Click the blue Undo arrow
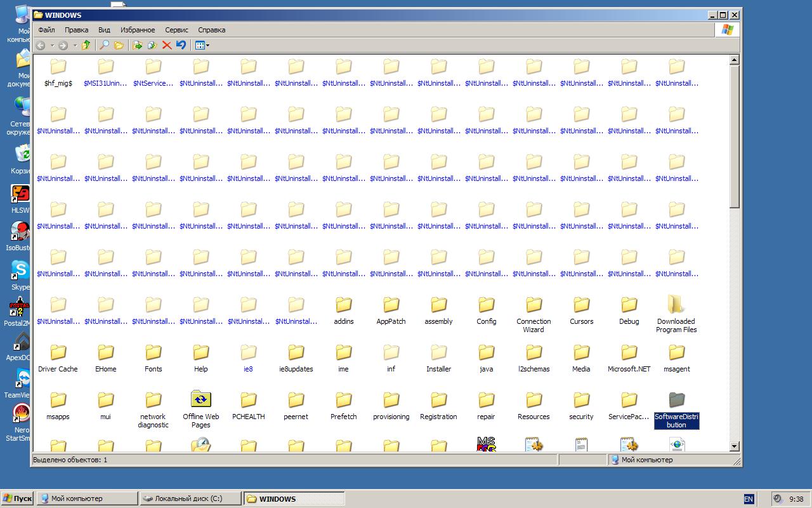 (181, 45)
